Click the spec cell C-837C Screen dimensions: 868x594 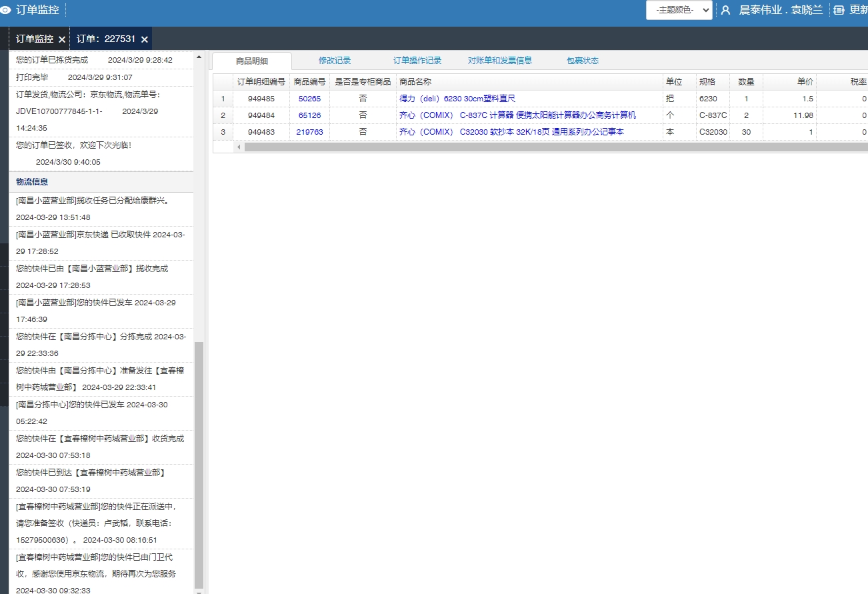tap(713, 115)
